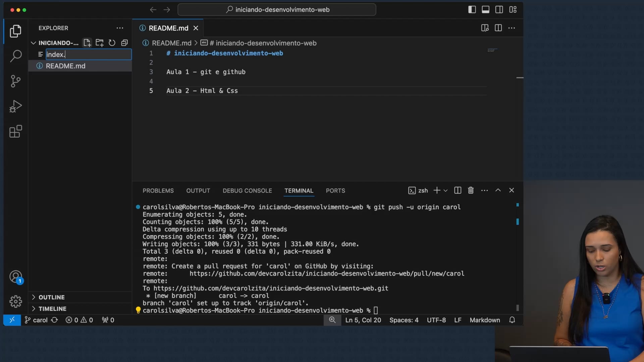
Task: Toggle the primary side bar visibility
Action: point(472,9)
